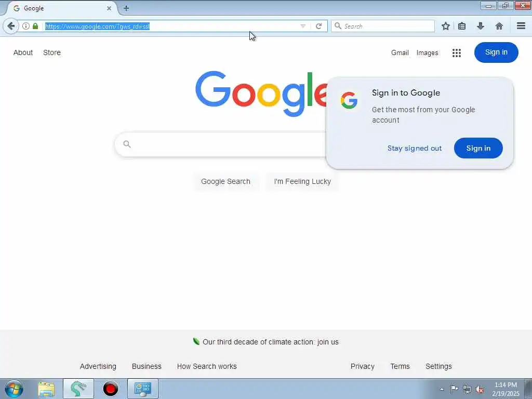The height and width of the screenshot is (399, 532).
Task: Show your bookmarks list icon
Action: click(x=462, y=26)
